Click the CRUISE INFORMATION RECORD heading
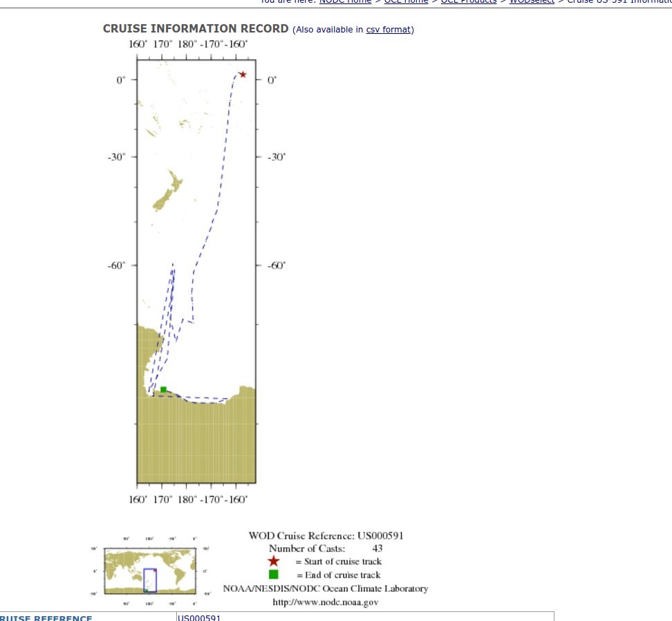 pos(196,29)
